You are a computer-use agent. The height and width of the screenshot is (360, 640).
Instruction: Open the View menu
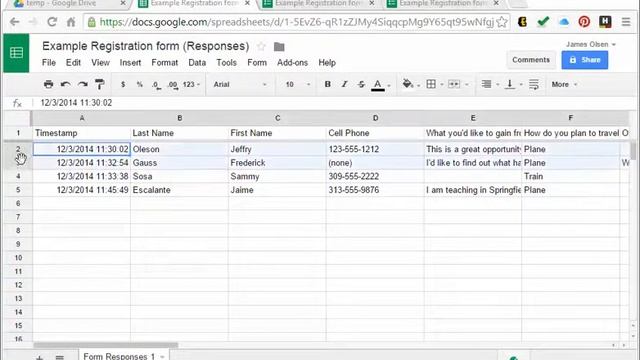click(100, 63)
